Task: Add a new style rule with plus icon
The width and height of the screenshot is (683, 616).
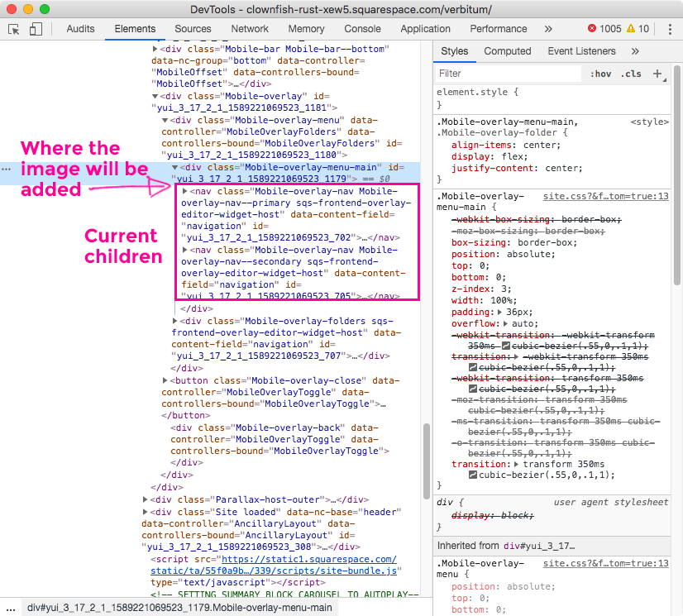Action: click(x=657, y=74)
